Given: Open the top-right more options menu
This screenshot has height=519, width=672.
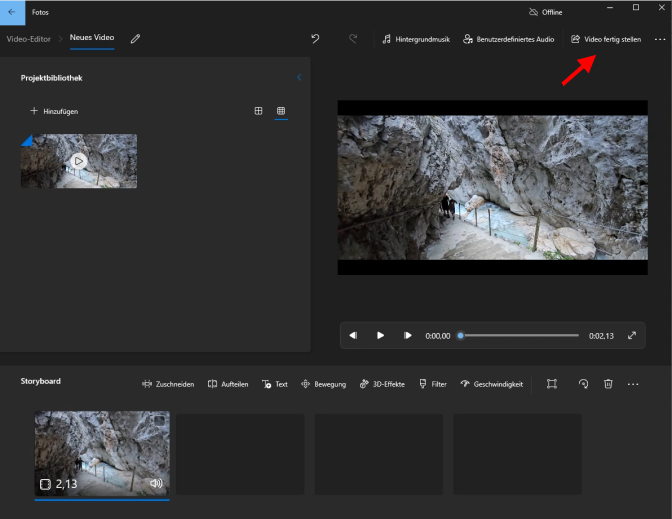Looking at the screenshot, I should point(659,39).
